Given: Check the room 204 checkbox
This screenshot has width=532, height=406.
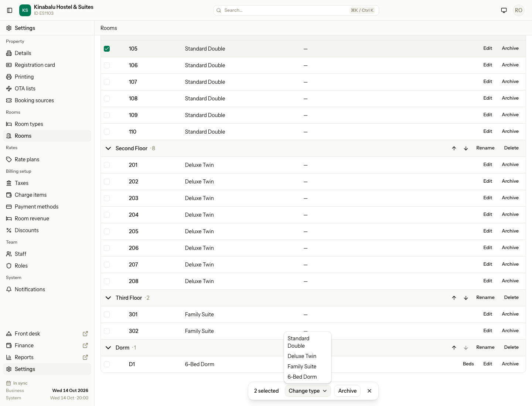Looking at the screenshot, I should (107, 215).
